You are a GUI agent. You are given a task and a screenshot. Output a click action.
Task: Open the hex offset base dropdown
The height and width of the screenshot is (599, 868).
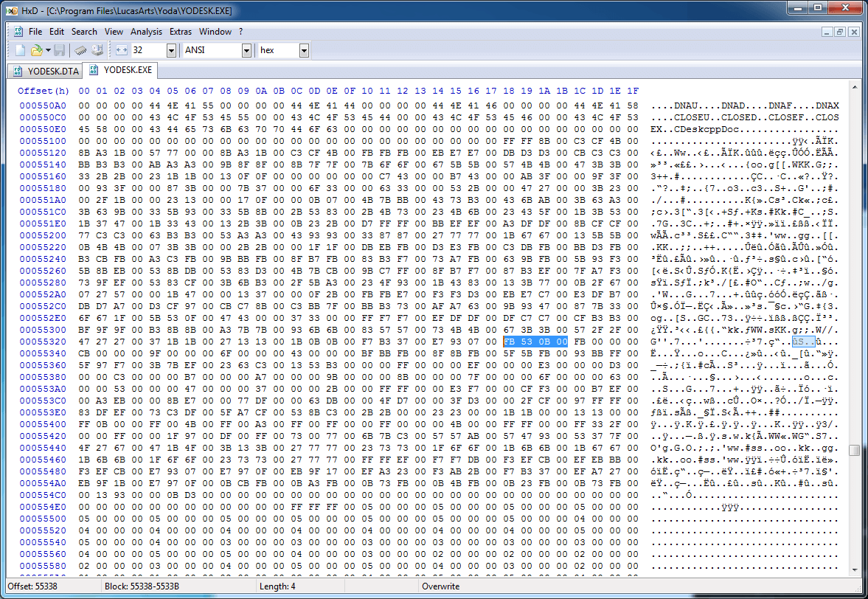coord(304,50)
